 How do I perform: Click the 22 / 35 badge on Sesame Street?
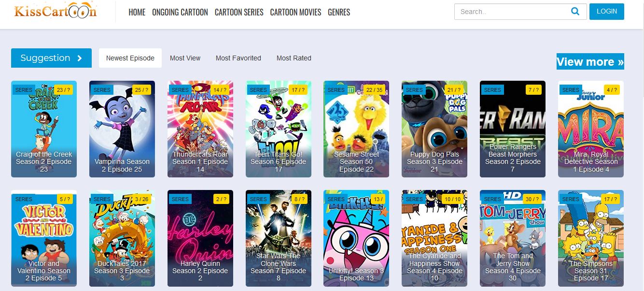(374, 90)
